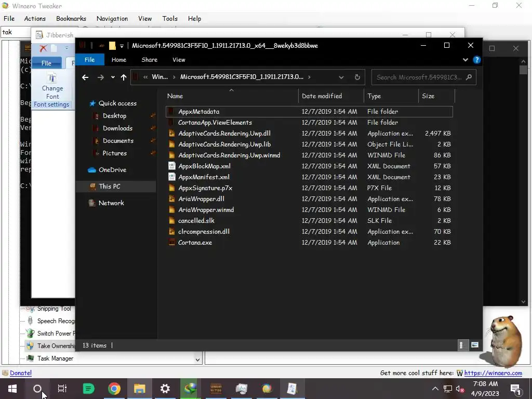Viewport: 532px width, 399px height.
Task: Open the notification center icon
Action: pyautogui.click(x=515, y=389)
